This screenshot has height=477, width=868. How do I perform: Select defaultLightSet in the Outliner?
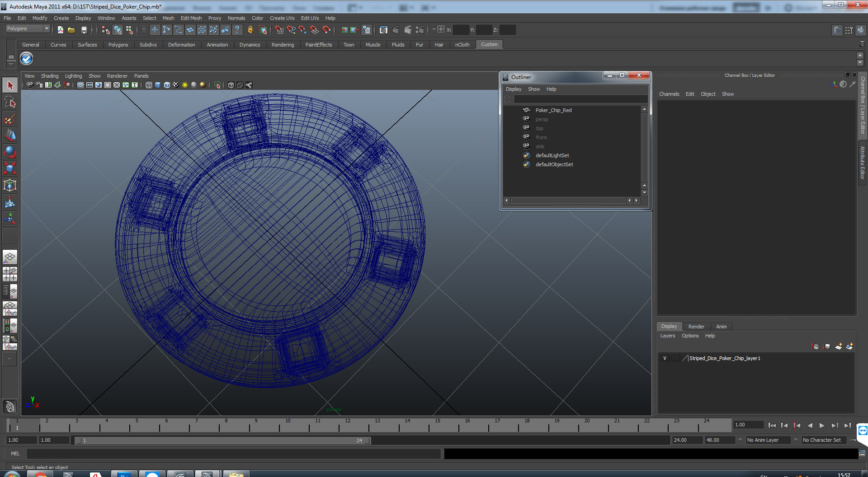click(x=552, y=155)
